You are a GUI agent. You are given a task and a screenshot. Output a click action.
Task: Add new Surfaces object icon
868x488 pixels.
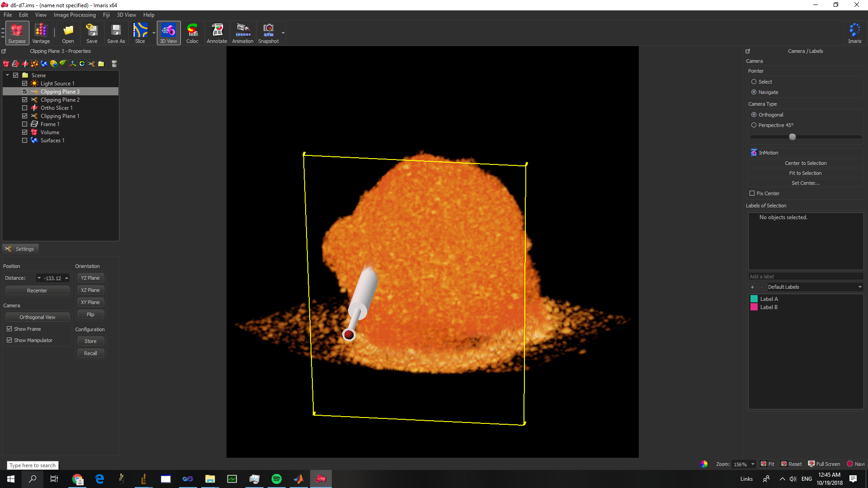pyautogui.click(x=44, y=64)
